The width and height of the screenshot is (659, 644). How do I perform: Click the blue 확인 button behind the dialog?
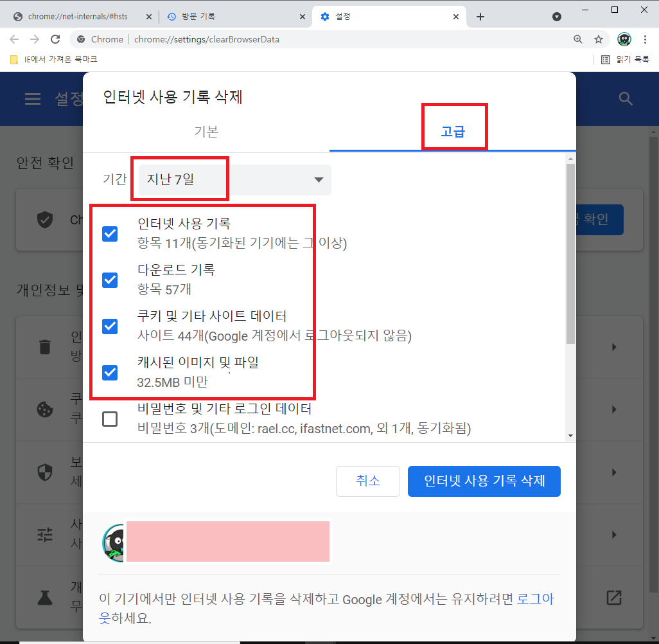pyautogui.click(x=599, y=220)
